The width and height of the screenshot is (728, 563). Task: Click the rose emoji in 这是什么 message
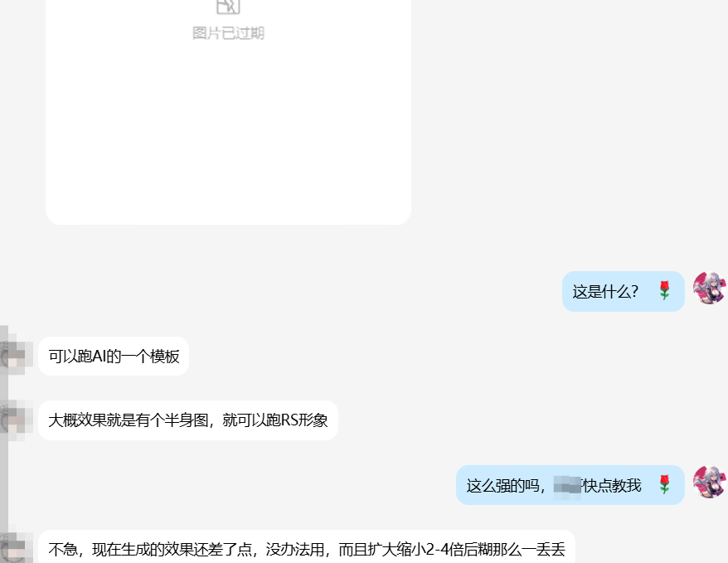(x=664, y=291)
